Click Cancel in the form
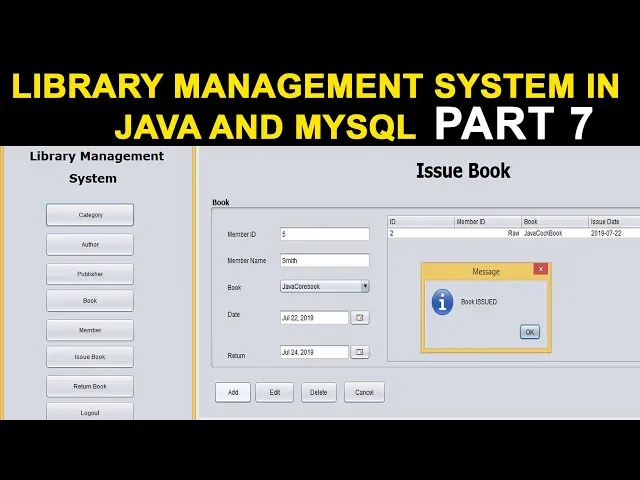The image size is (640, 480). click(364, 392)
